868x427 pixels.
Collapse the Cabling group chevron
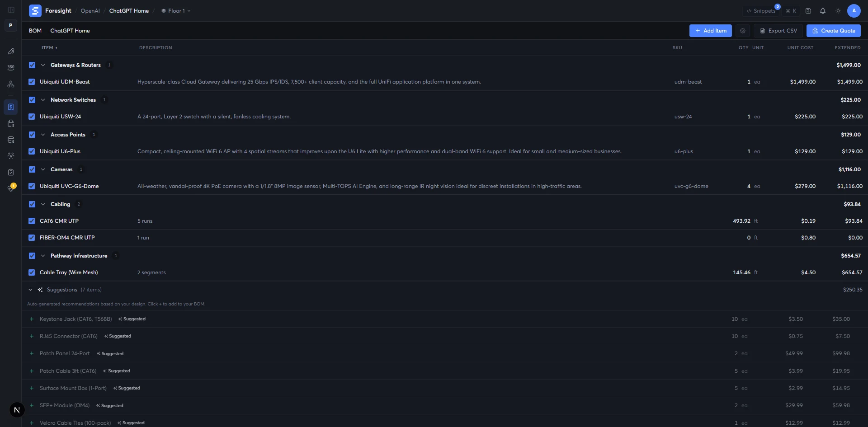43,204
